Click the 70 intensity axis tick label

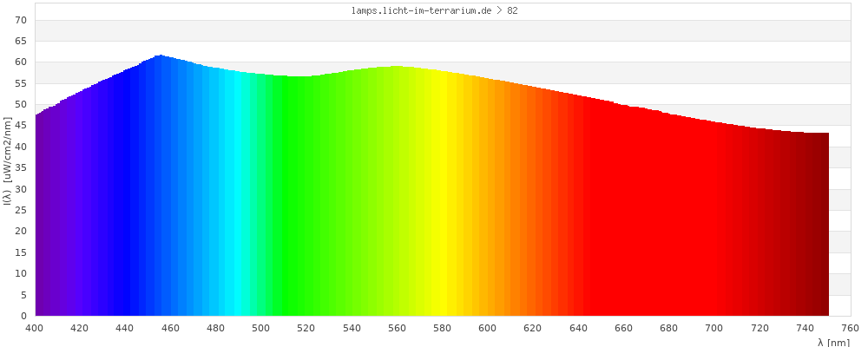pos(22,19)
